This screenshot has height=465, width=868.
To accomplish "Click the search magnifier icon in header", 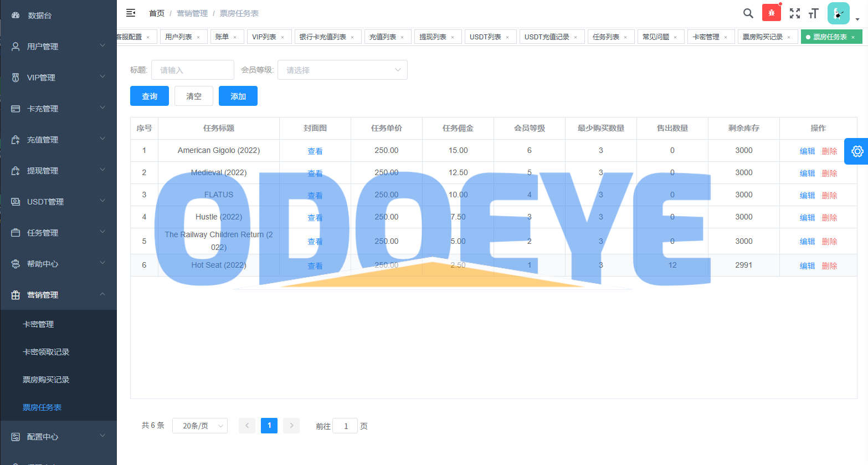I will pos(748,13).
